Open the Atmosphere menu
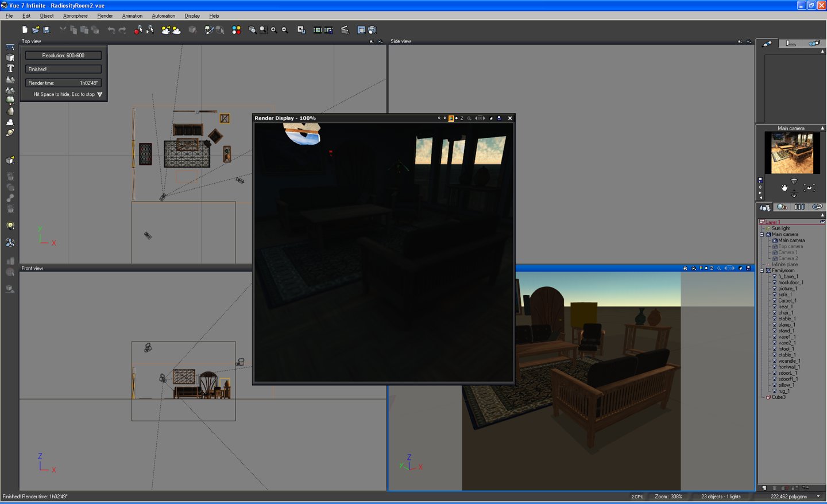The width and height of the screenshot is (827, 504). point(75,16)
